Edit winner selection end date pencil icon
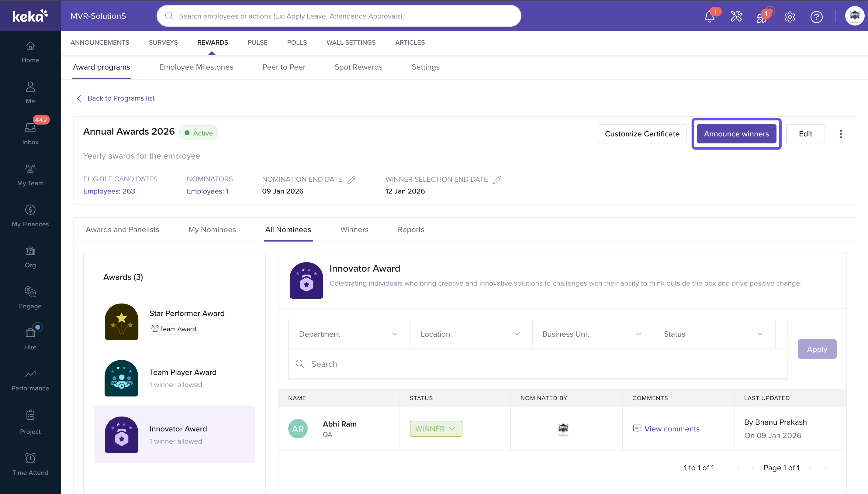This screenshot has width=868, height=494. point(497,180)
